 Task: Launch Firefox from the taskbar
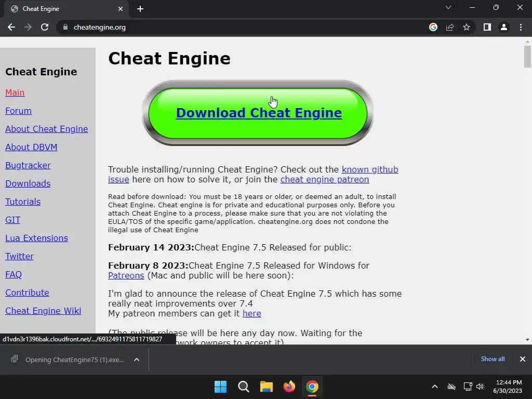point(289,387)
